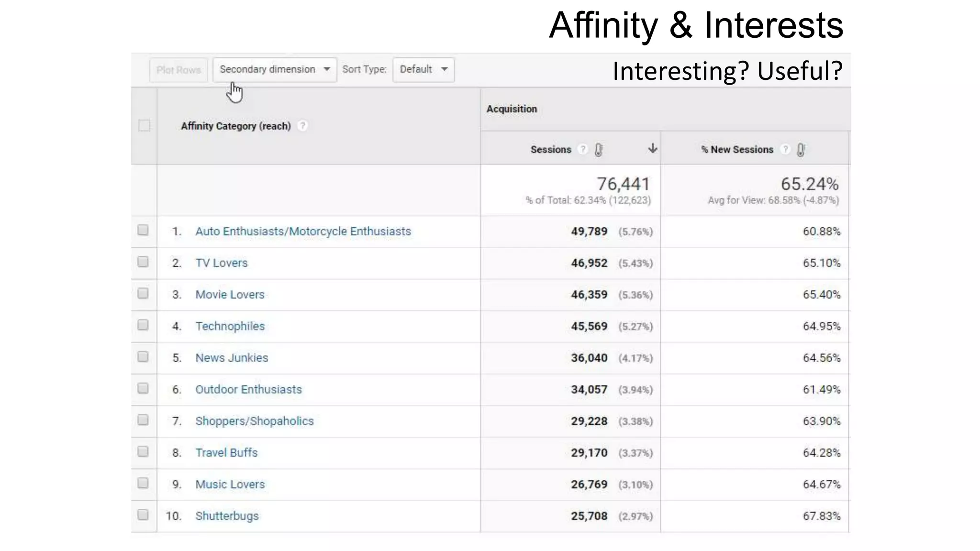This screenshot has width=980, height=551.
Task: Click sessions value 46,359
Action: pyautogui.click(x=589, y=295)
